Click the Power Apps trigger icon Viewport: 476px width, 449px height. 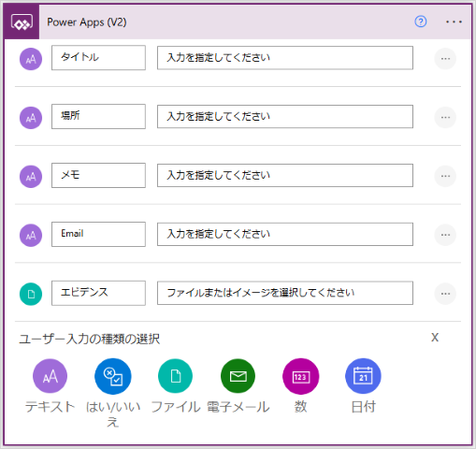pyautogui.click(x=22, y=22)
